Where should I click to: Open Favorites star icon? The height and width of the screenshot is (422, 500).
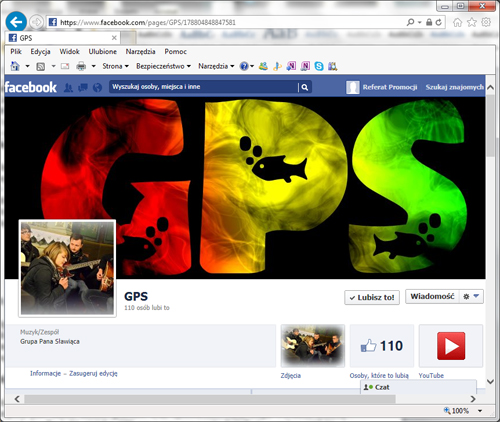[x=472, y=22]
